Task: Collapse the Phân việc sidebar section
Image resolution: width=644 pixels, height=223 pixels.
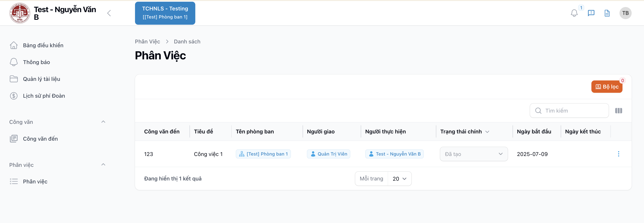Action: tap(103, 165)
